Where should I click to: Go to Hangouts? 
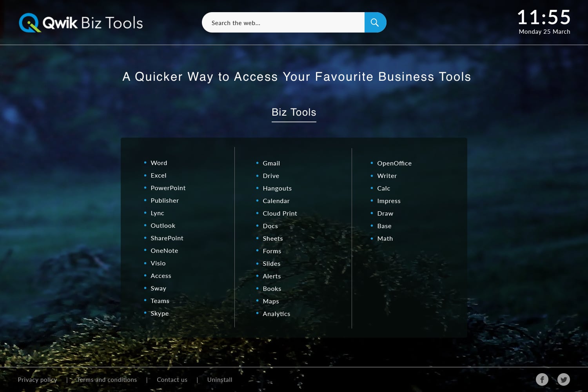(x=277, y=188)
